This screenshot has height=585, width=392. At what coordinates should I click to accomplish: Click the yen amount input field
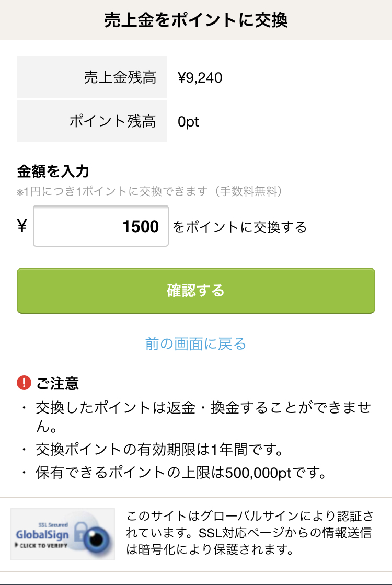(x=101, y=226)
